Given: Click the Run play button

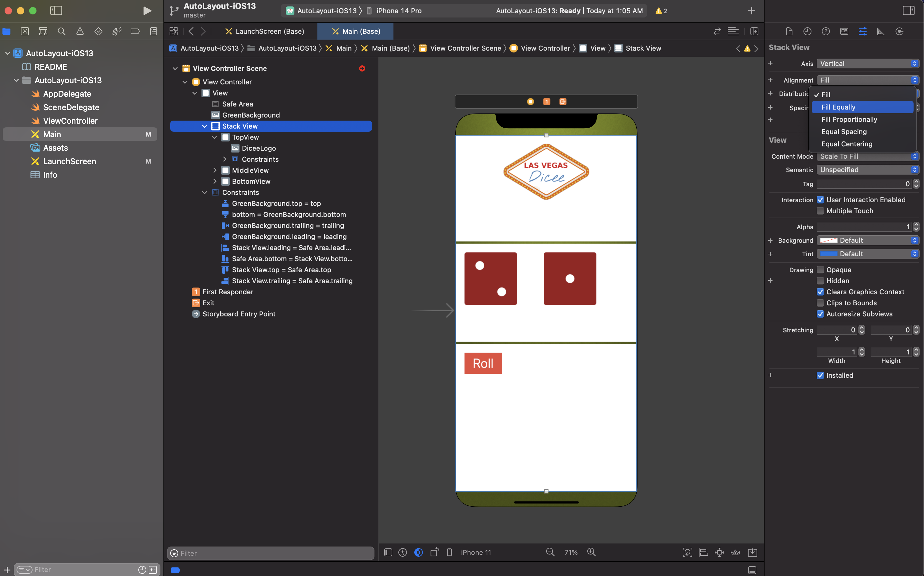Looking at the screenshot, I should click(x=147, y=11).
